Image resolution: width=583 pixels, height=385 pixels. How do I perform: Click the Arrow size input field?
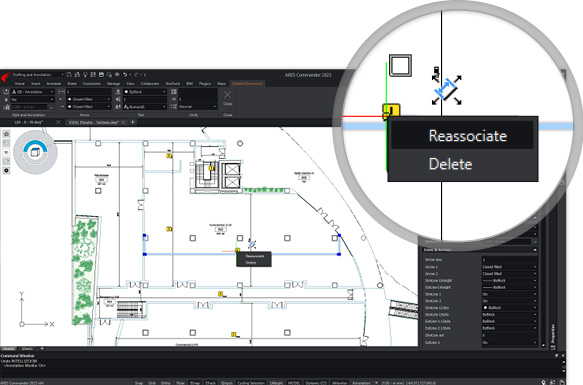pyautogui.click(x=509, y=260)
